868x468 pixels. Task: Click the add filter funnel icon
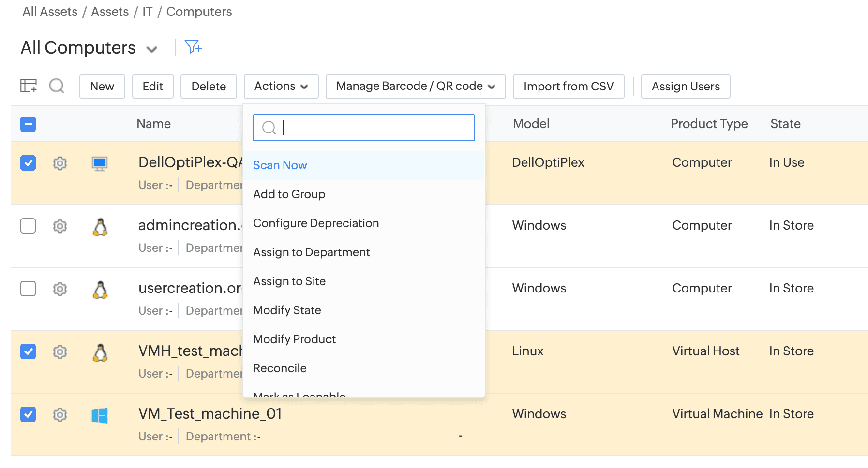tap(193, 47)
